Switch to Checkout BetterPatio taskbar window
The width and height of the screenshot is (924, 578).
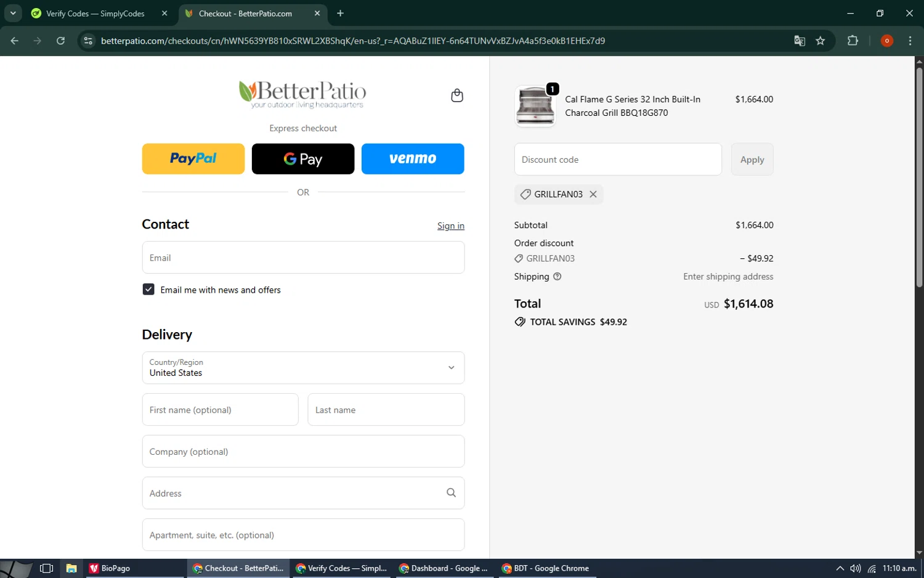[x=238, y=568]
